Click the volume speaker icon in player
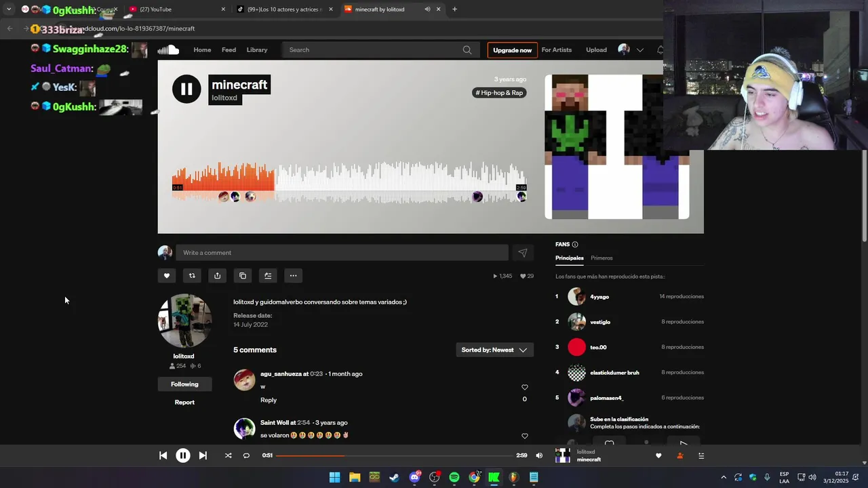 (x=539, y=455)
